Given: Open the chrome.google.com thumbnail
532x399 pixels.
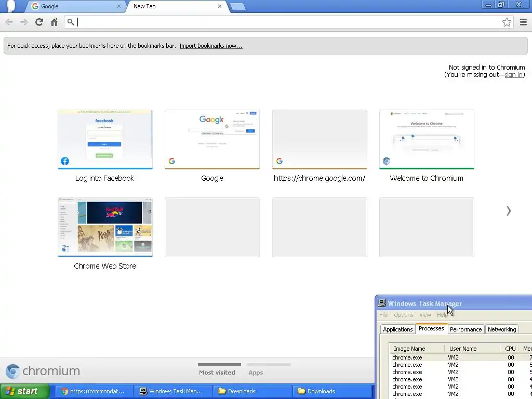Looking at the screenshot, I should click(x=320, y=139).
